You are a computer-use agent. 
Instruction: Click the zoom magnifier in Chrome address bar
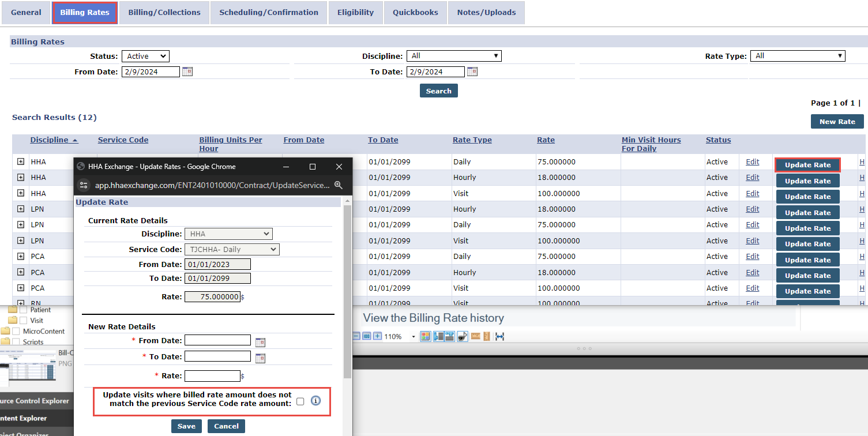pos(339,185)
